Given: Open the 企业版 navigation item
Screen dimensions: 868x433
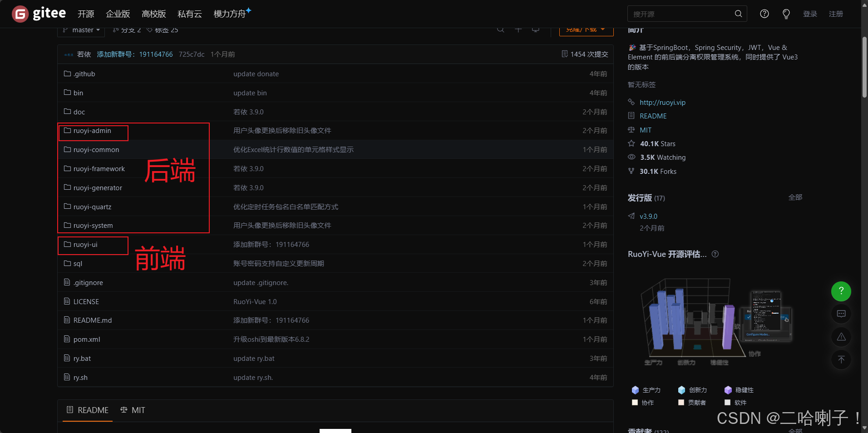Looking at the screenshot, I should click(x=118, y=14).
